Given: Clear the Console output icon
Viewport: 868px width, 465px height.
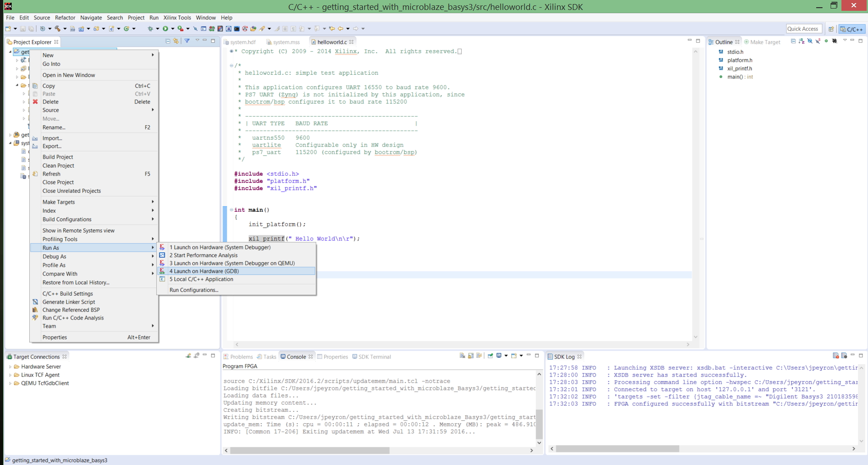Looking at the screenshot, I should [x=462, y=356].
